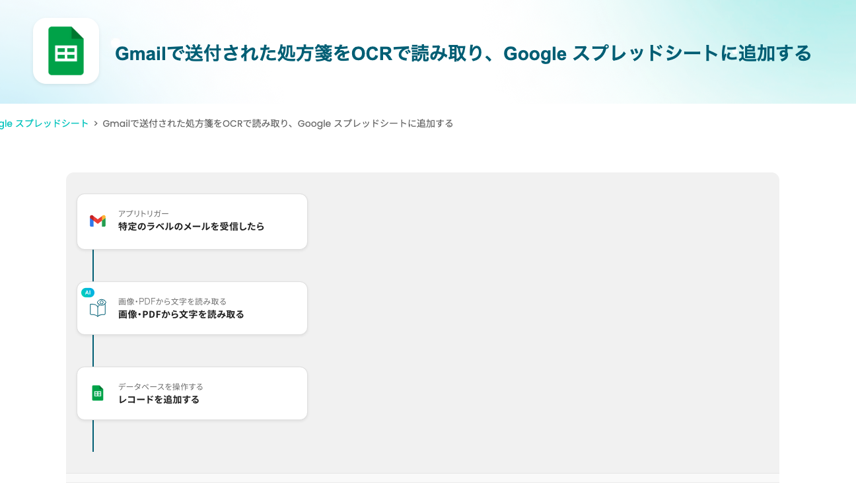This screenshot has width=856, height=504.
Task: Click the AI badge on OCR step
Action: point(88,292)
